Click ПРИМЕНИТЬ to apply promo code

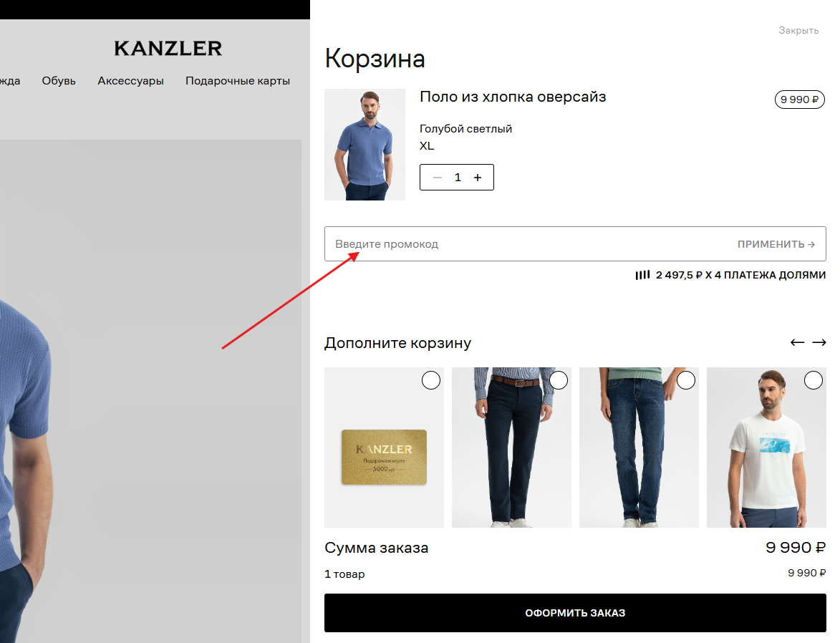coord(776,244)
